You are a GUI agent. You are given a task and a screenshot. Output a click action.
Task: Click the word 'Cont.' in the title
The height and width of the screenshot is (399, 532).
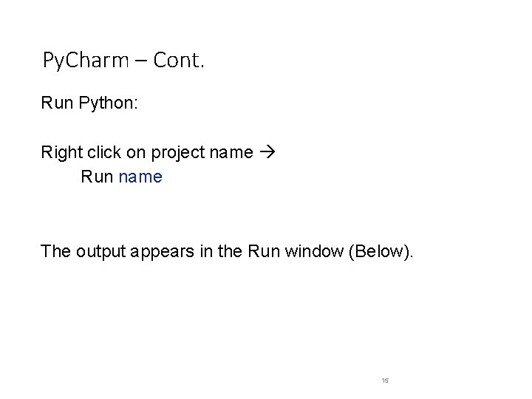point(178,60)
